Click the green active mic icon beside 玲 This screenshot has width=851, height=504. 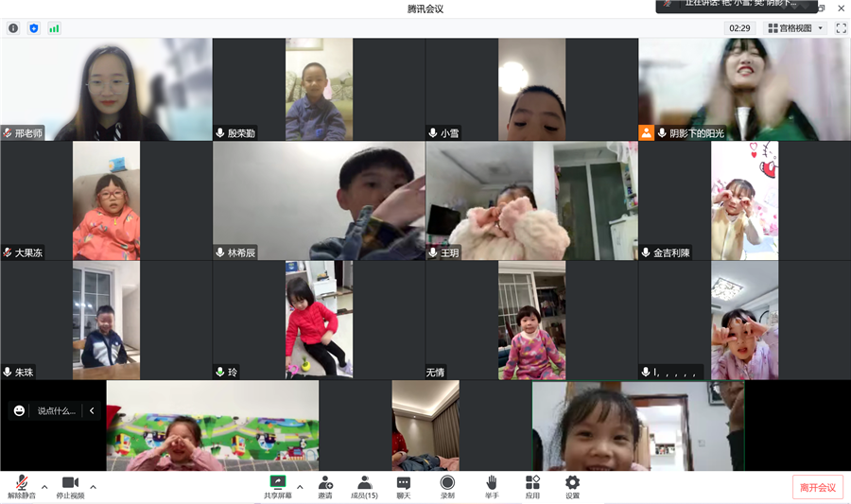[x=219, y=372]
